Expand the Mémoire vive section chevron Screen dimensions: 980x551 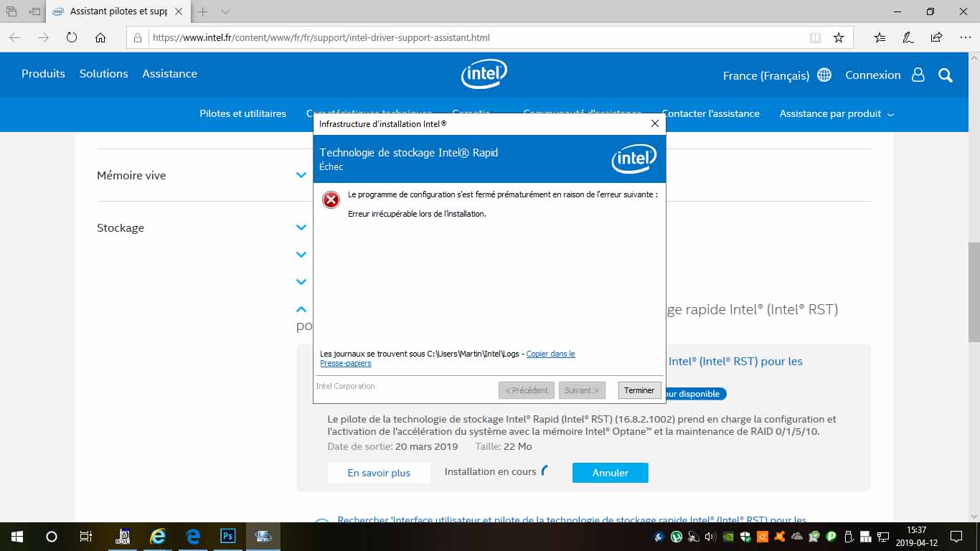click(301, 175)
